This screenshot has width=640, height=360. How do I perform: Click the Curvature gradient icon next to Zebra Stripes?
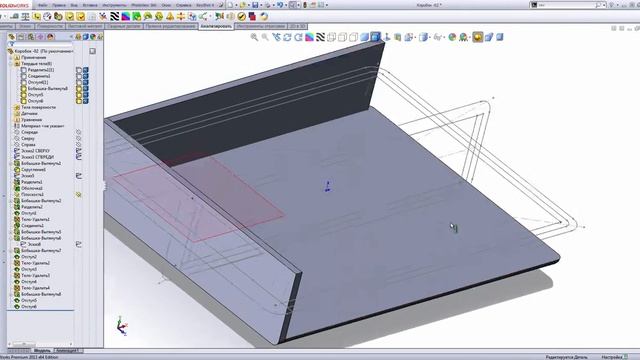[x=126, y=16]
